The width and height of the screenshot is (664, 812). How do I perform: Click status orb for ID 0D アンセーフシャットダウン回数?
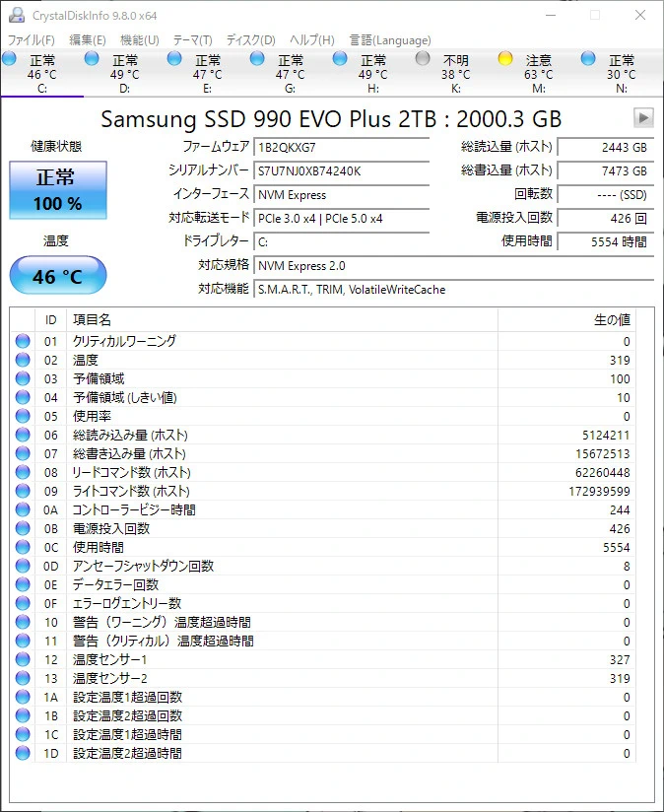pos(23,566)
